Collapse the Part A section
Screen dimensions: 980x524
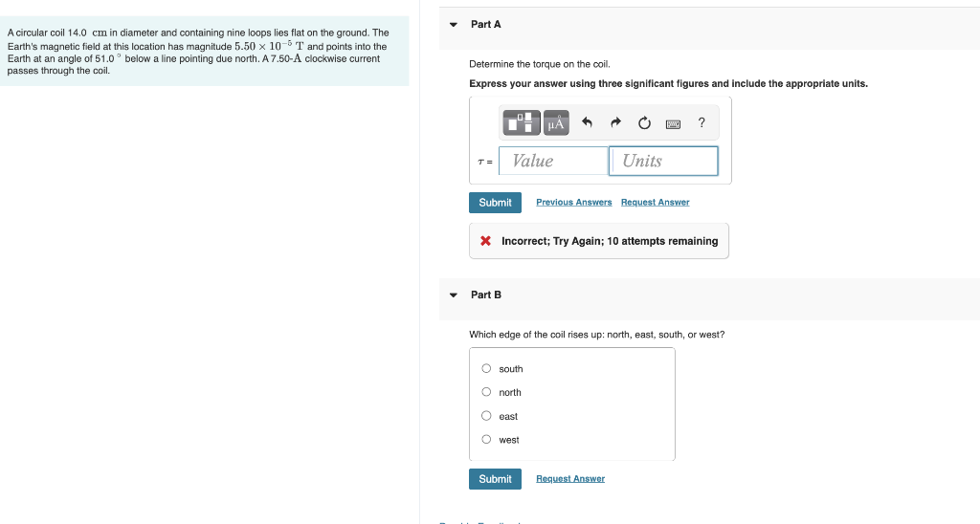454,25
